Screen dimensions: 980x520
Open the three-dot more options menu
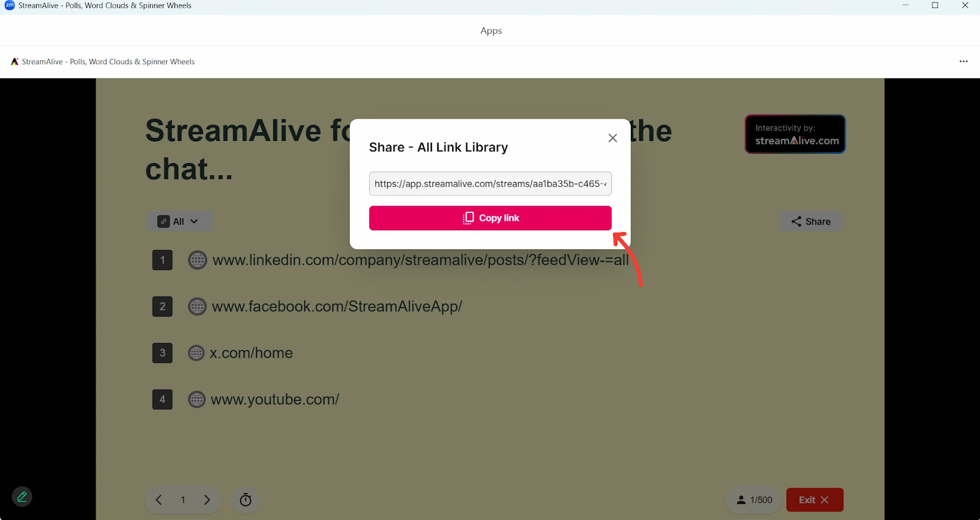963,61
